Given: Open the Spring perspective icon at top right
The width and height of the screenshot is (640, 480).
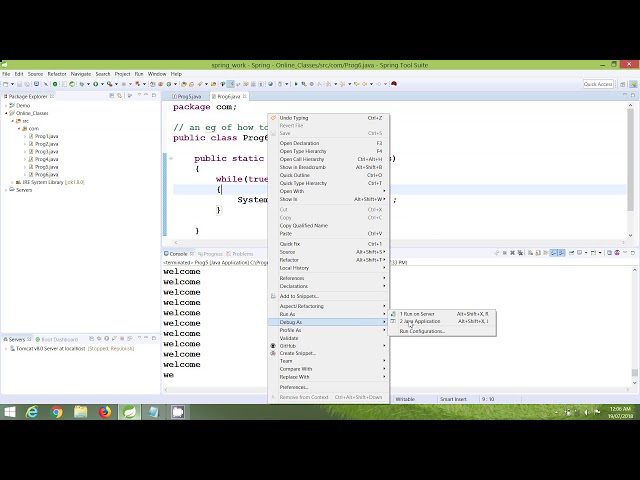Looking at the screenshot, I should tap(633, 84).
